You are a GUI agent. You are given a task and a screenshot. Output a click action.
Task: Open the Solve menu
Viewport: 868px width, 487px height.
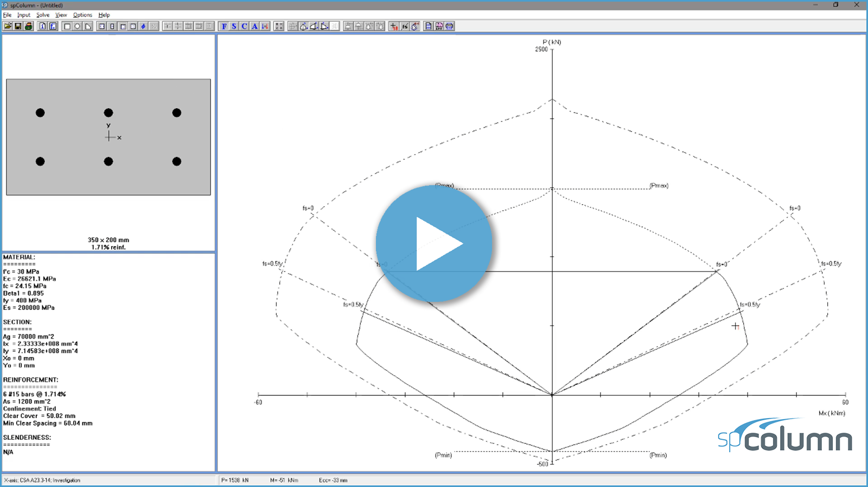coord(43,15)
